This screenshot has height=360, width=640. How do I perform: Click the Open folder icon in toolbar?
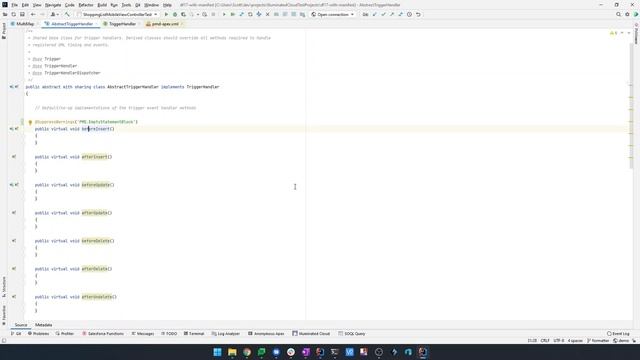(x=5, y=14)
